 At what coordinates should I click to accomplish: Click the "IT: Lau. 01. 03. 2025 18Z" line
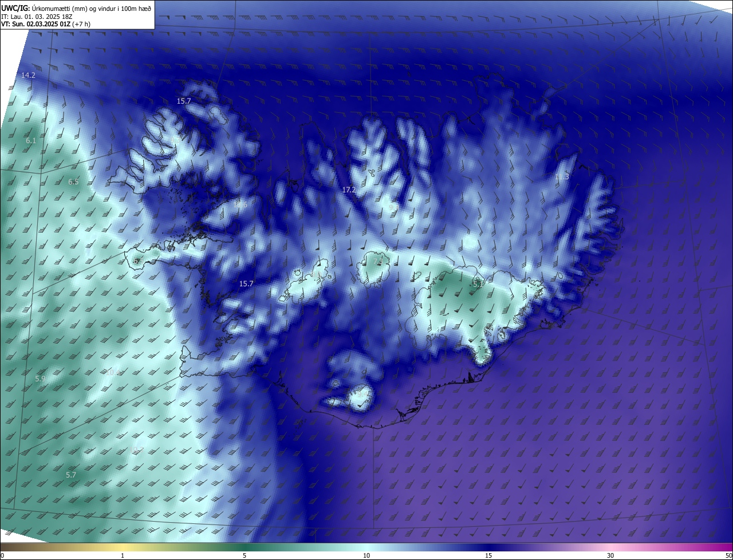tap(38, 16)
